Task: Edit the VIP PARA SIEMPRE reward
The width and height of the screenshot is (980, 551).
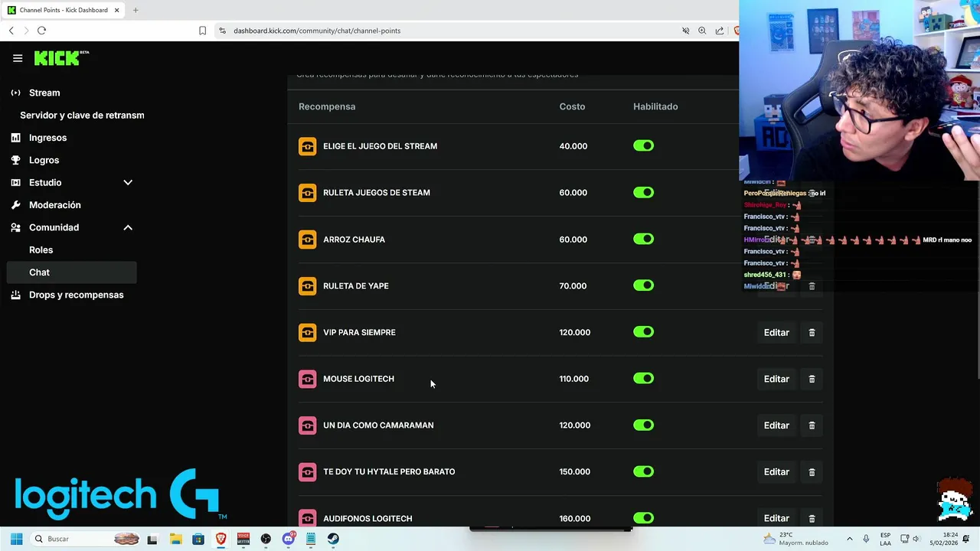Action: [x=776, y=333]
